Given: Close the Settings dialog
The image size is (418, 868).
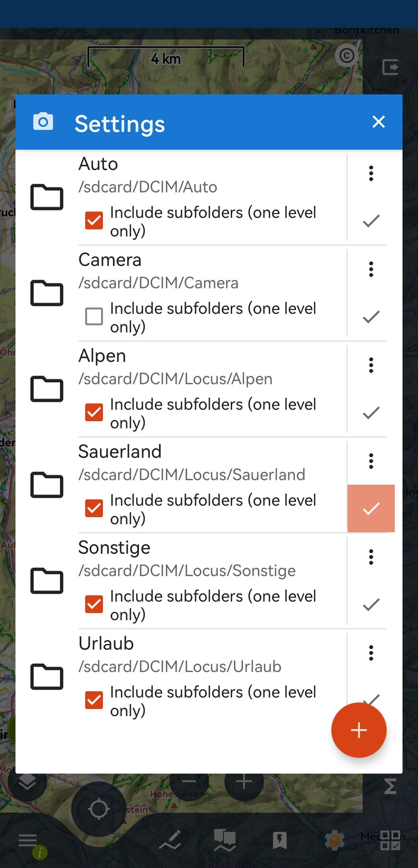Looking at the screenshot, I should point(378,122).
